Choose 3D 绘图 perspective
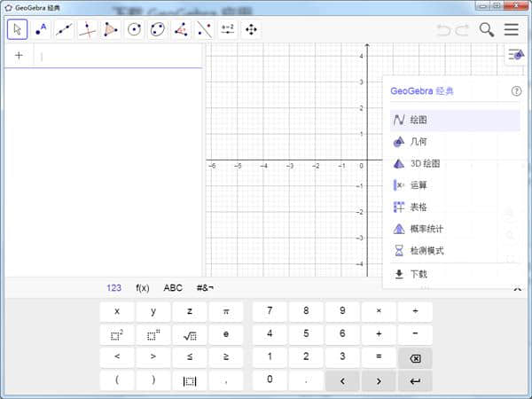 pyautogui.click(x=424, y=163)
